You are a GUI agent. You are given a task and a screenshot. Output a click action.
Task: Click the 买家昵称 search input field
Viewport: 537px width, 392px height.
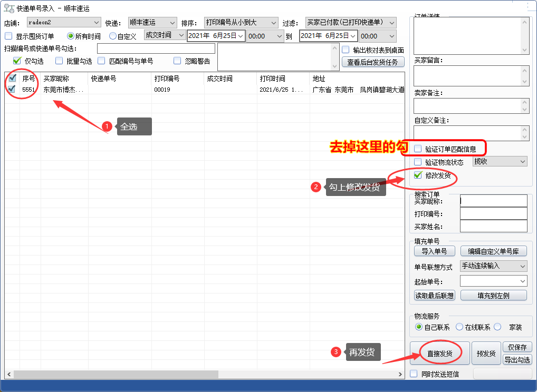[x=493, y=201]
